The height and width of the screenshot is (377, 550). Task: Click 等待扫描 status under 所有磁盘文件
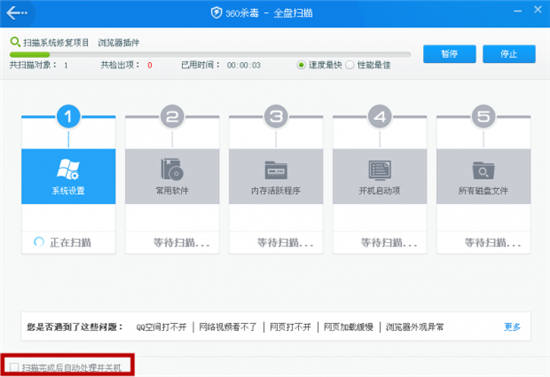[493, 242]
